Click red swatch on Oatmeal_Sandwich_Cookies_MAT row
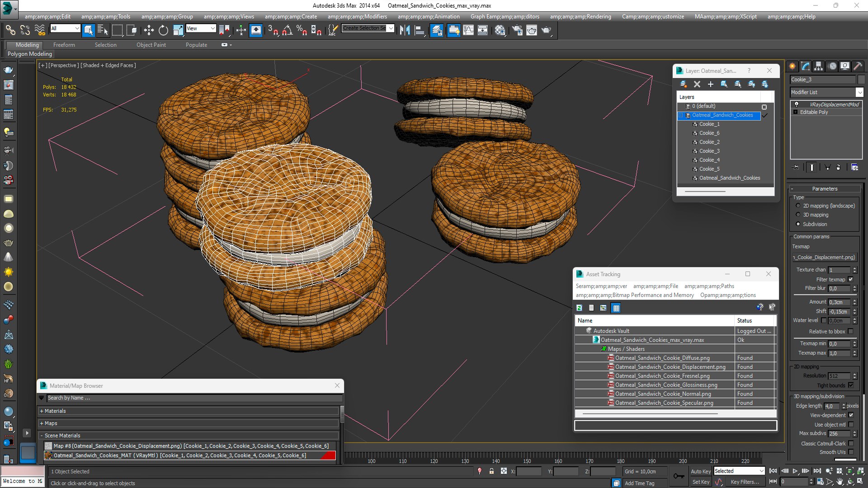The image size is (868, 488). pos(328,455)
